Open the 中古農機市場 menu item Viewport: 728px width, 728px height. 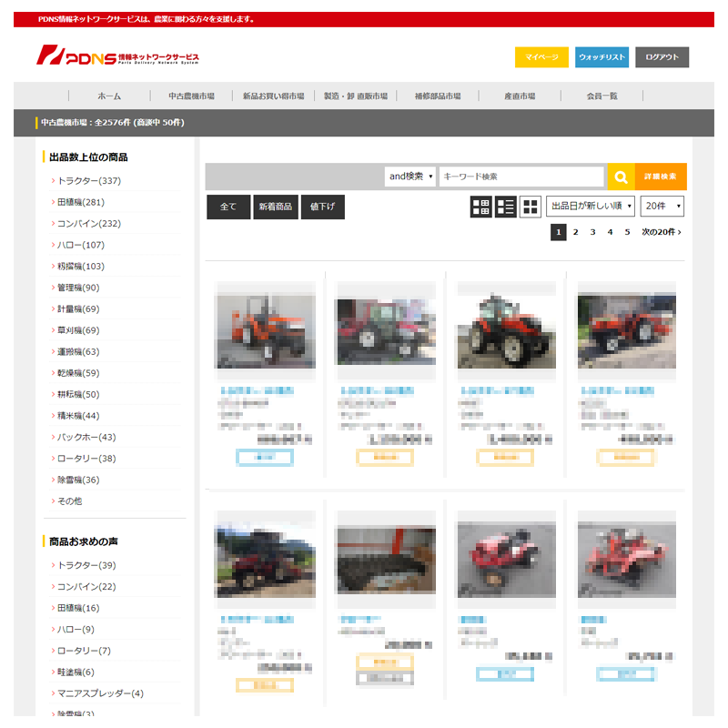[191, 96]
